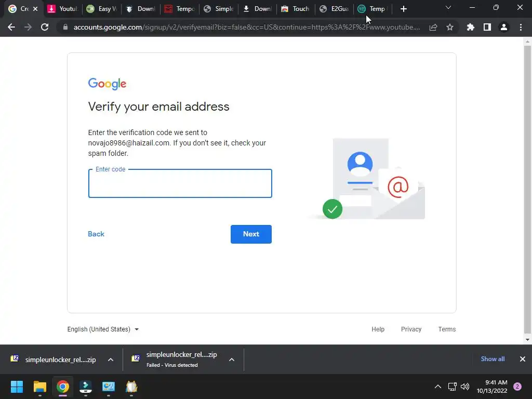Open the Privacy link

click(411, 329)
